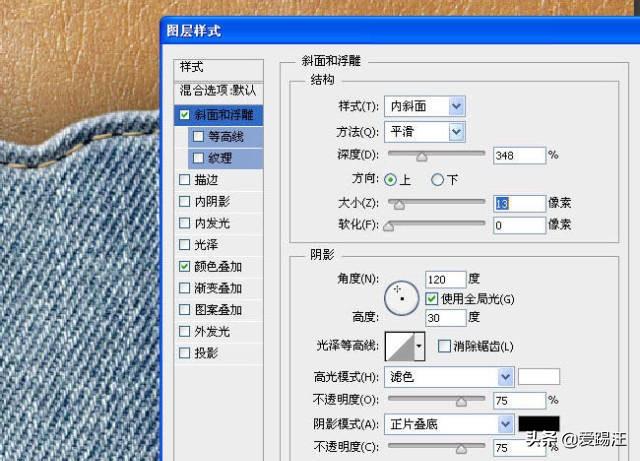Viewport: 640px width, 461px height.
Task: Click the white highlight color swatch
Action: [x=539, y=376]
